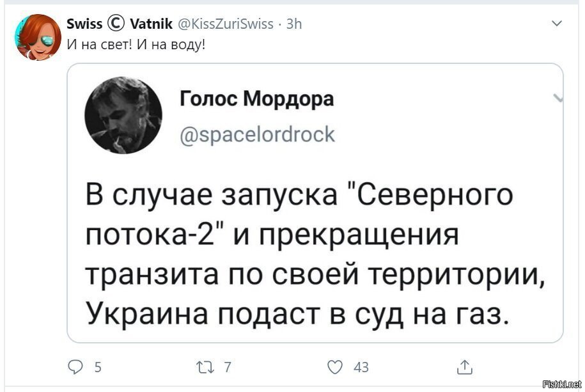Visit the @spacelordrock handle

258,134
